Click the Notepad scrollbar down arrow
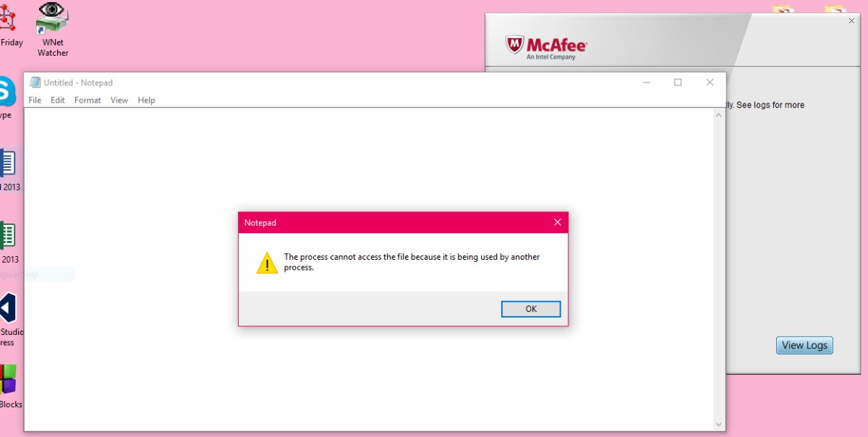This screenshot has height=437, width=868. pos(718,425)
